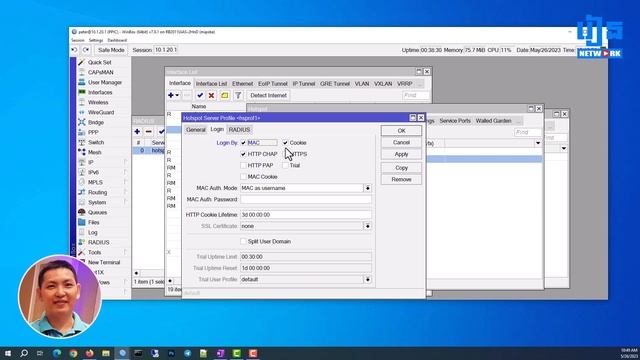640x360 pixels.
Task: Click the filter funnel icon in Interface List
Action: coord(238,96)
